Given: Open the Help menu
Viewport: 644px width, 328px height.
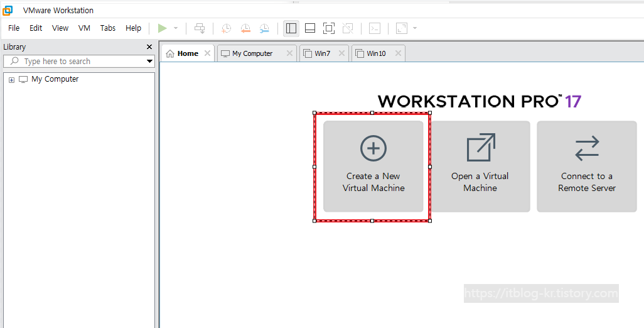Looking at the screenshot, I should pos(134,28).
